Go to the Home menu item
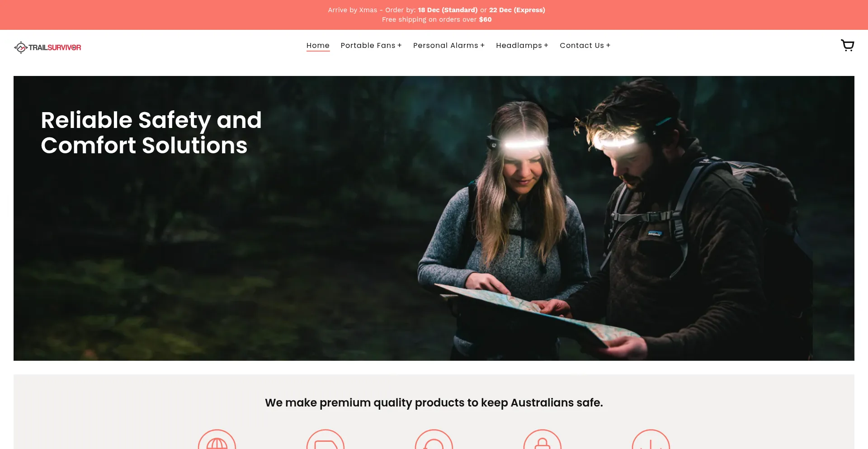868x449 pixels. (318, 46)
